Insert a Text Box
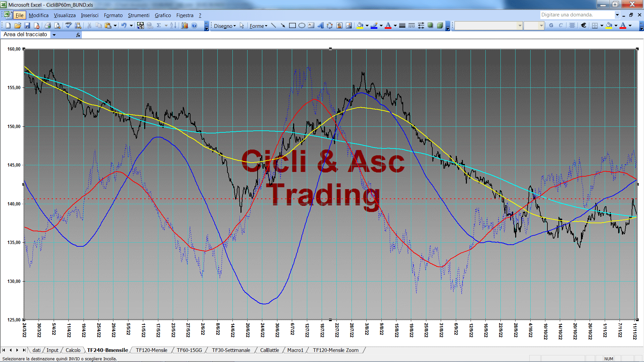Image resolution: width=644 pixels, height=362 pixels. [x=311, y=25]
